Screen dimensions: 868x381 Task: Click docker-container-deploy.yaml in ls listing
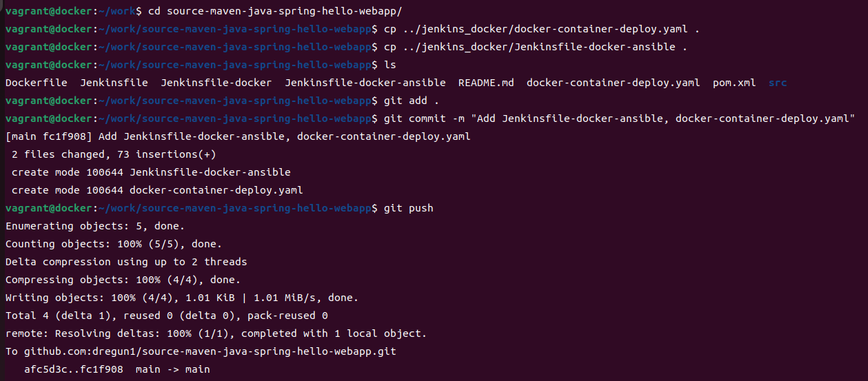613,83
